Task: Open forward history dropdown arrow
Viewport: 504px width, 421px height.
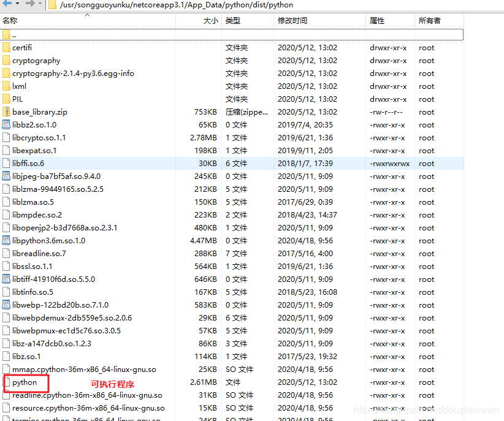Action: click(40, 4)
